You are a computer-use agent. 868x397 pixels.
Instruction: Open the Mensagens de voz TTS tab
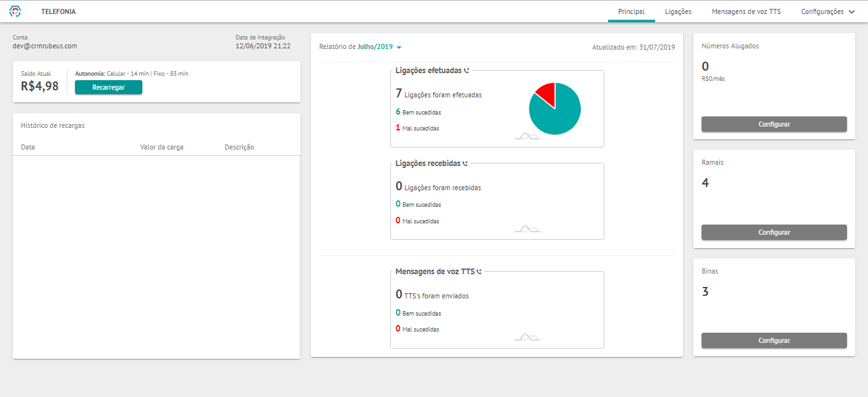pos(746,11)
